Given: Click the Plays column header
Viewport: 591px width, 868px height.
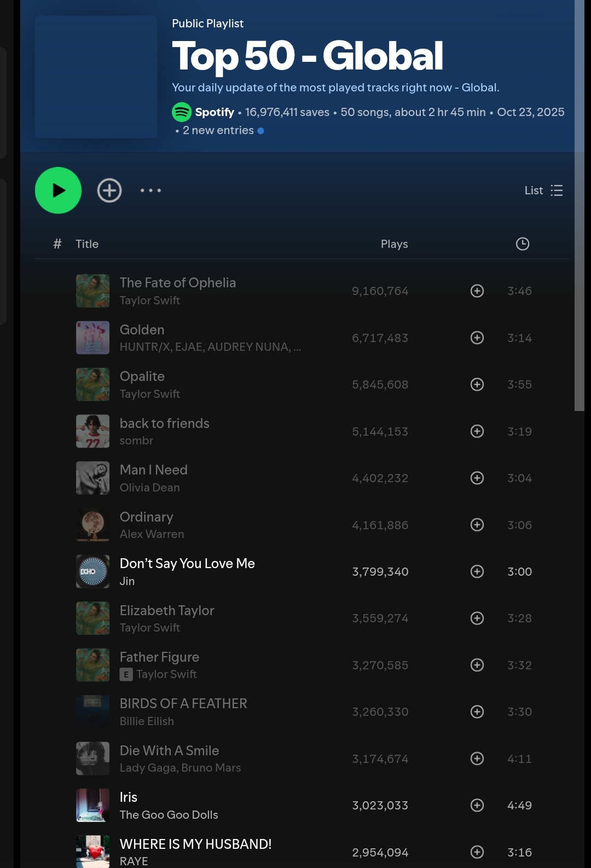Looking at the screenshot, I should pos(395,244).
